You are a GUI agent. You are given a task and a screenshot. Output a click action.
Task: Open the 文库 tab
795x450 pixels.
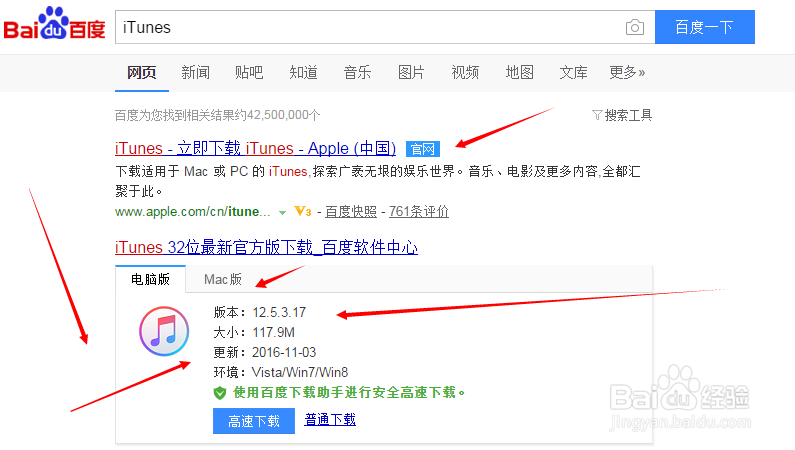(x=573, y=72)
